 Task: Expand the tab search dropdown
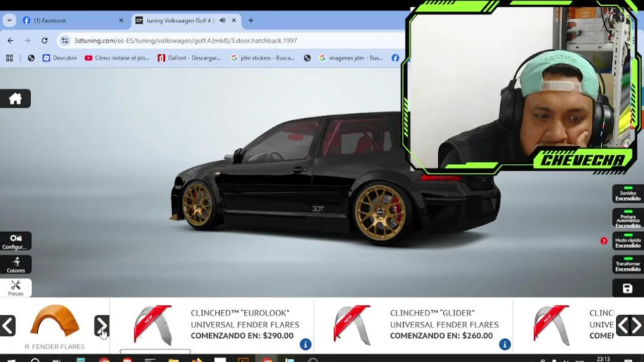[9, 21]
